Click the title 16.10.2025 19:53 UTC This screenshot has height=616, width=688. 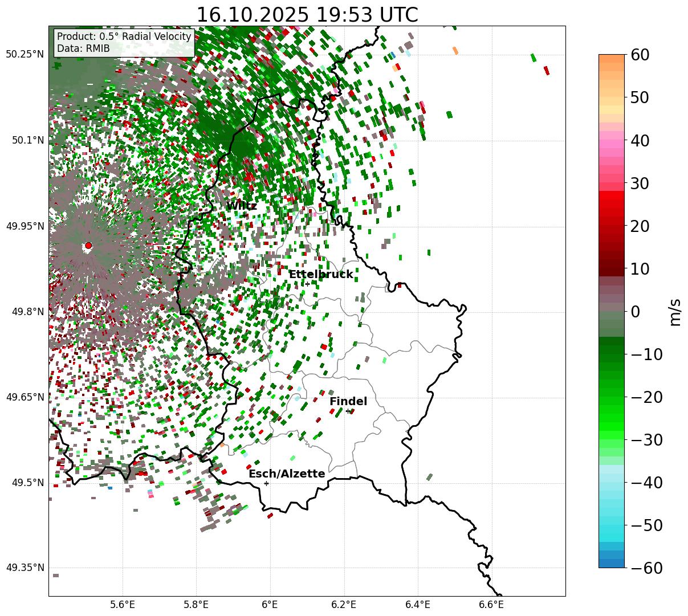(x=307, y=15)
